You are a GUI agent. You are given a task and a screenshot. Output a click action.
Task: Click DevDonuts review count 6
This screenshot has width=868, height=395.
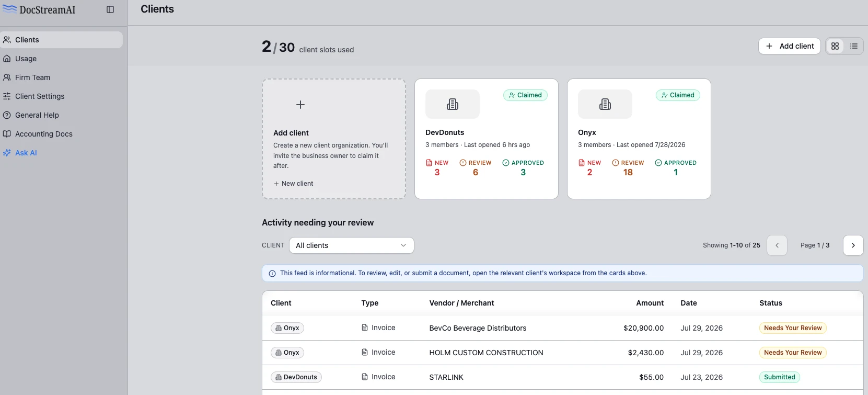476,173
